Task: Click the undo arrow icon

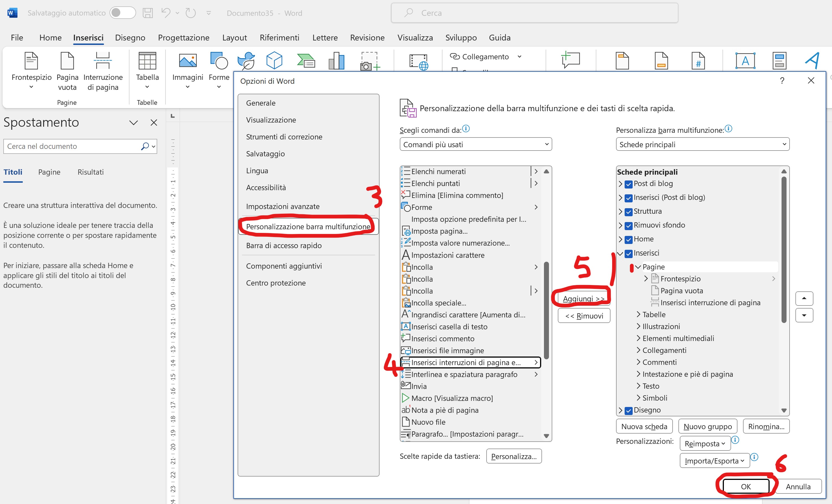Action: click(x=166, y=13)
